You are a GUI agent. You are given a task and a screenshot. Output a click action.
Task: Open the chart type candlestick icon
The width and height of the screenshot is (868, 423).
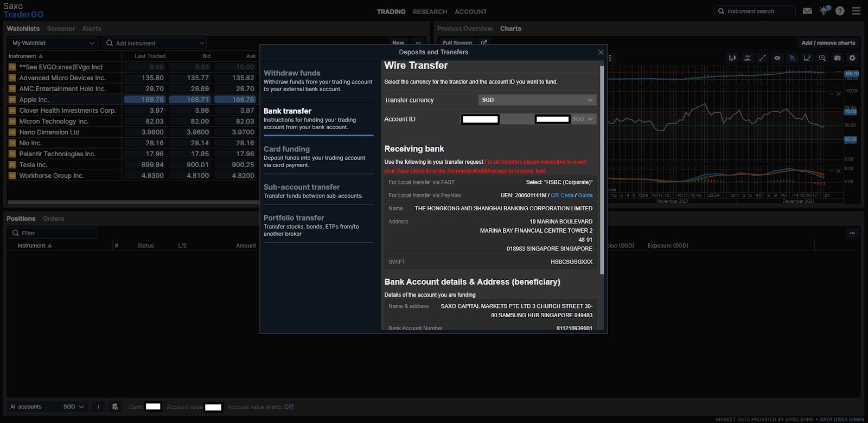point(732,58)
